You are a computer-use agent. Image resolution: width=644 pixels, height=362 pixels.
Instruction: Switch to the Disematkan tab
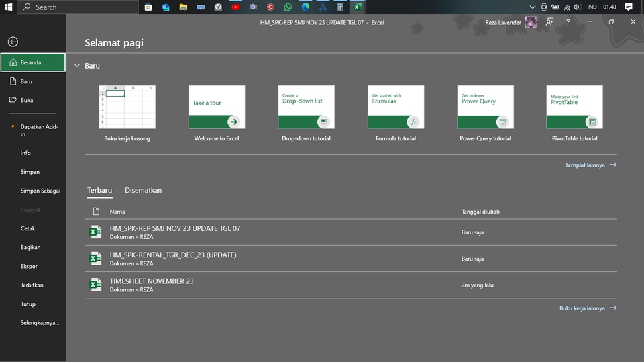(144, 191)
